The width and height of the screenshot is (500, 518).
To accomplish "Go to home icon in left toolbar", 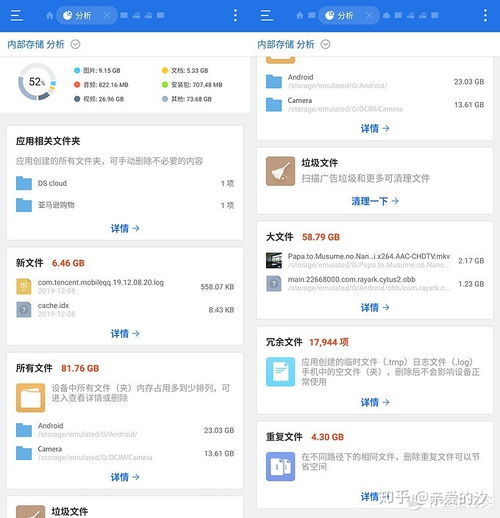I will click(x=50, y=15).
